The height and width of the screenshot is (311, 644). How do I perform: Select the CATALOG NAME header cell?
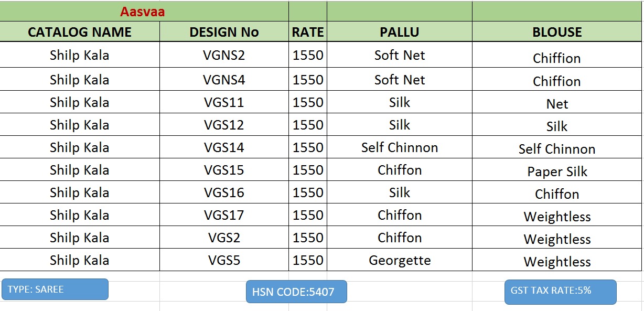(x=80, y=32)
